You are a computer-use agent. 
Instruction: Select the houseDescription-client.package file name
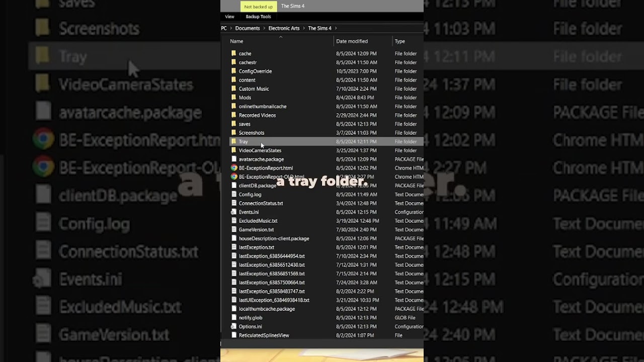274,238
